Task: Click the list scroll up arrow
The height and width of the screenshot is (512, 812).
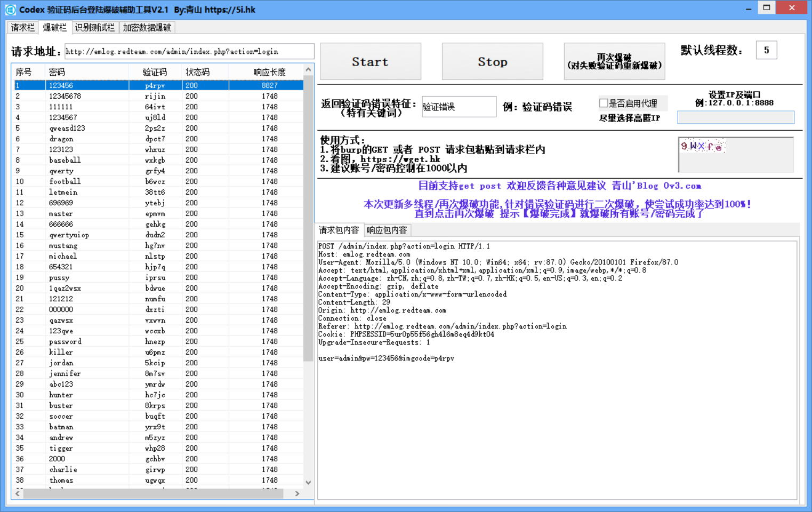Action: click(x=308, y=70)
